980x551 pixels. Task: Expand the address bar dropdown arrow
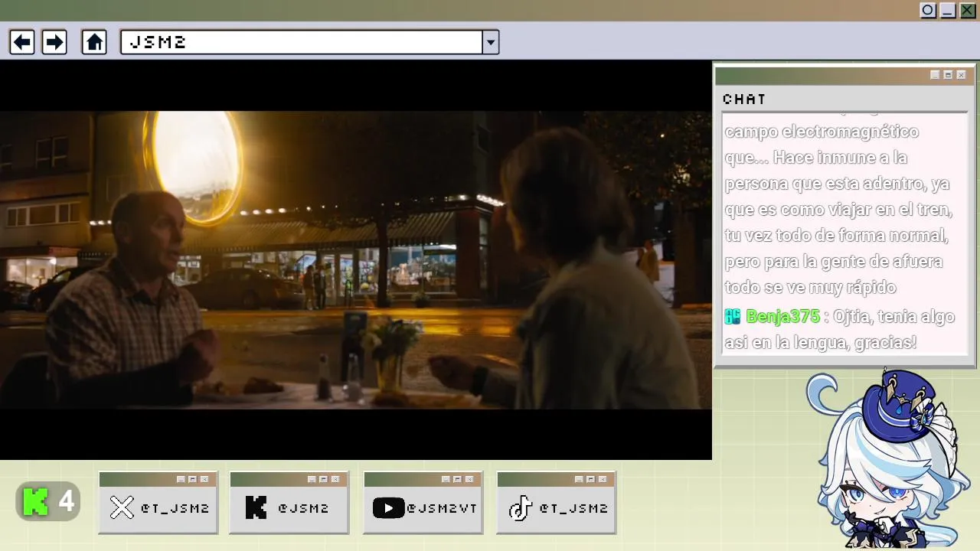[x=491, y=42]
